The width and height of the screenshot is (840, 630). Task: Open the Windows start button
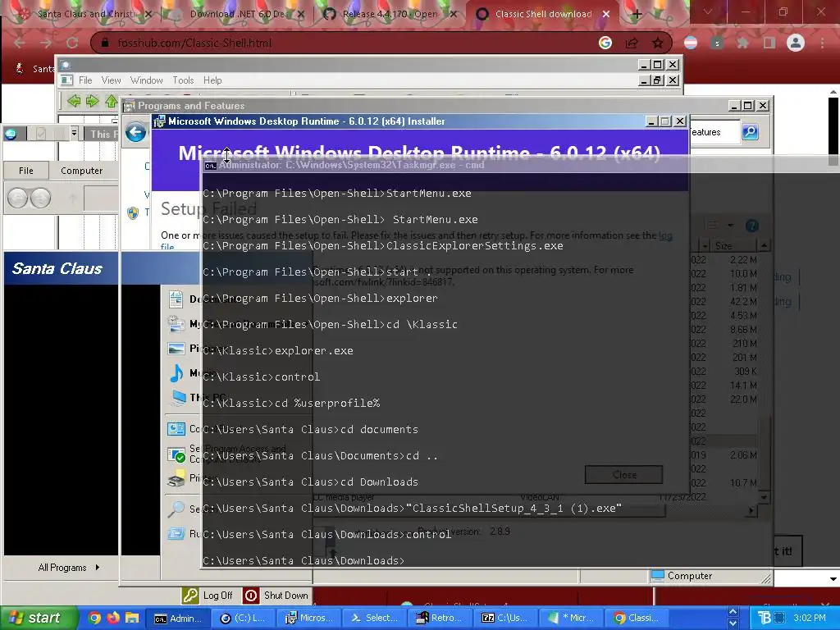pyautogui.click(x=39, y=618)
